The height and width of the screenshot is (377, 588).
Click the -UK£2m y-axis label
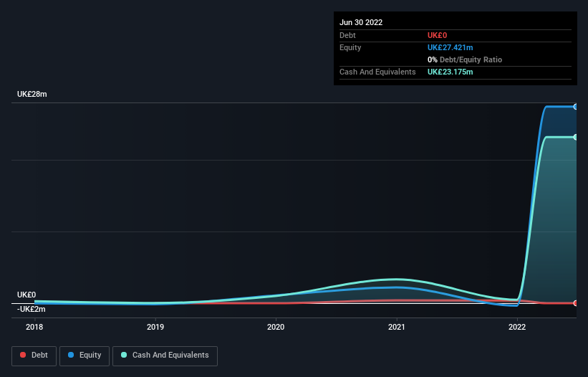coord(31,309)
